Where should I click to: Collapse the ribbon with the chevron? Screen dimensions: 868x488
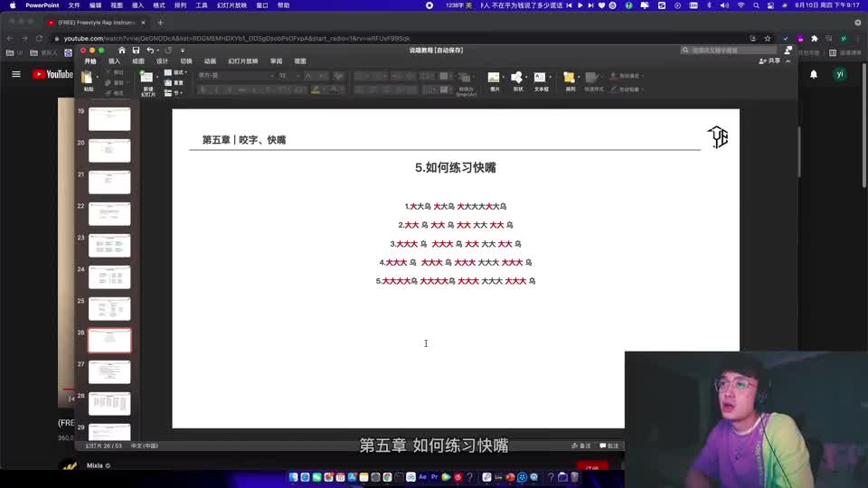[x=788, y=61]
